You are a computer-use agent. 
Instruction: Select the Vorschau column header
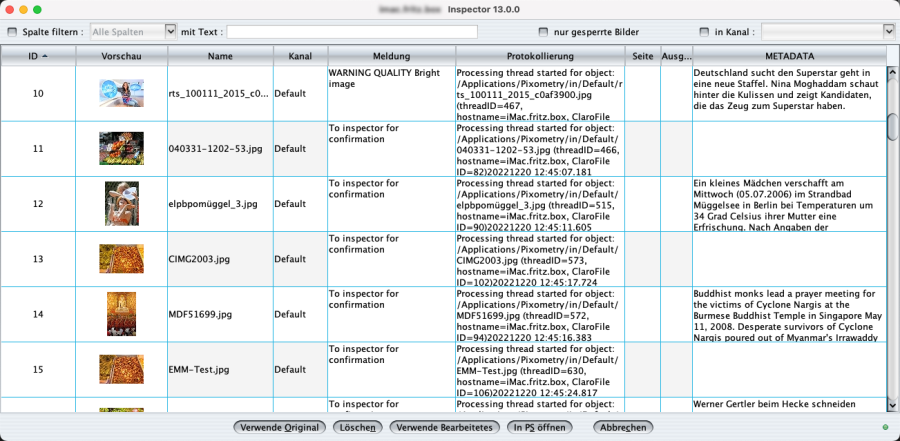[x=122, y=56]
